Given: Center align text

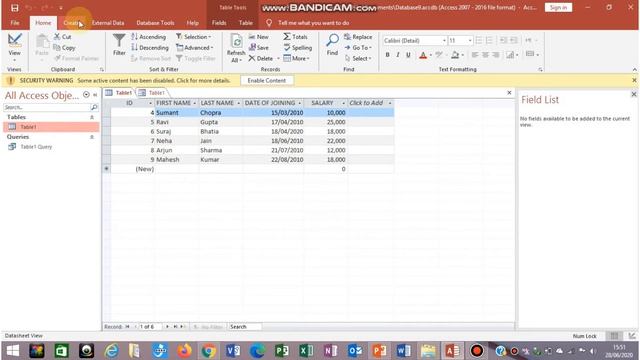Looking at the screenshot, I should click(485, 55).
